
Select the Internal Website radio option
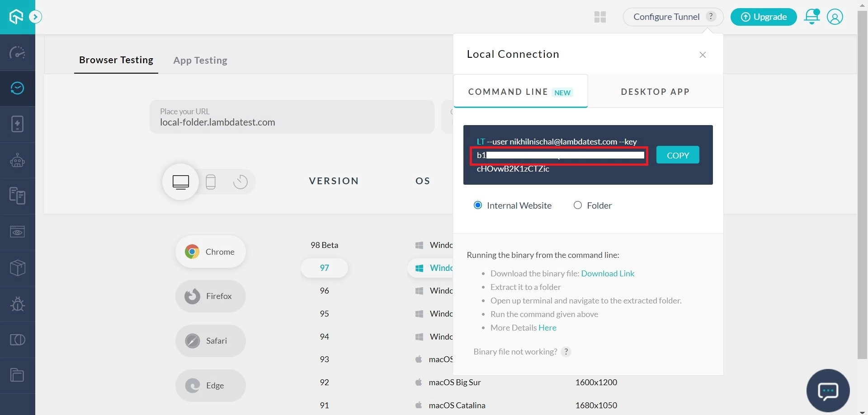click(478, 205)
